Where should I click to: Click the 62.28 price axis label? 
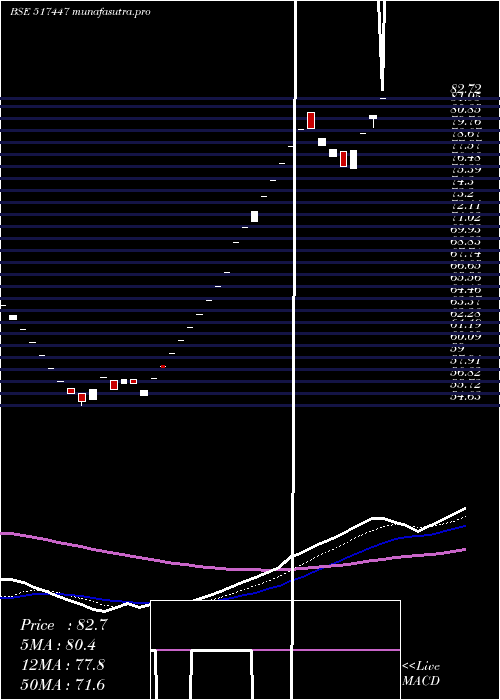pos(466,314)
